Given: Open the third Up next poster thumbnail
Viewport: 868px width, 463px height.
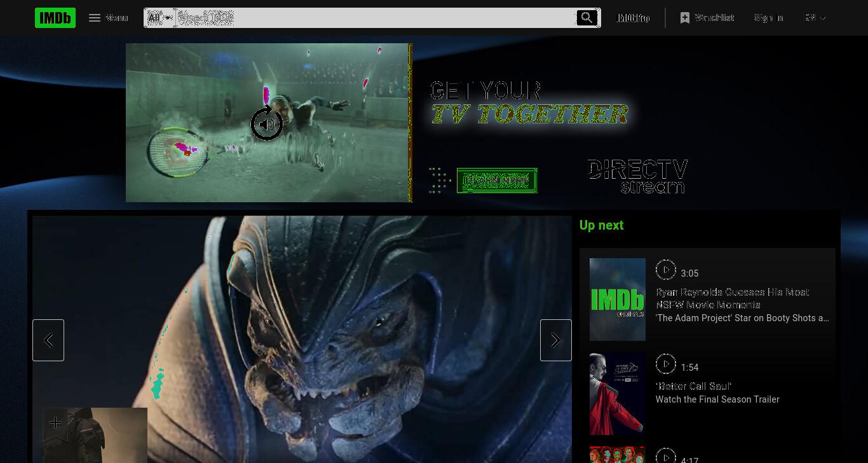Looking at the screenshot, I should [x=618, y=455].
